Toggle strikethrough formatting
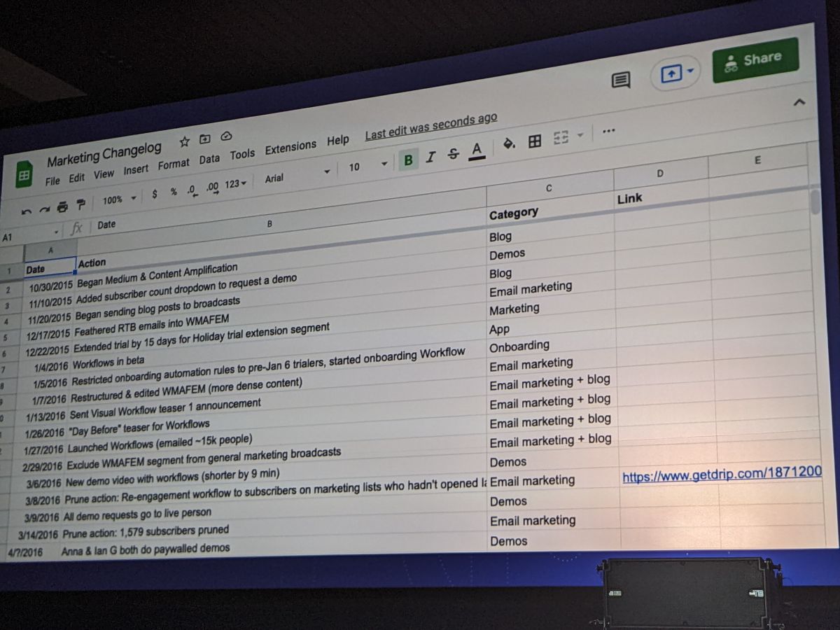The image size is (840, 630). point(454,154)
